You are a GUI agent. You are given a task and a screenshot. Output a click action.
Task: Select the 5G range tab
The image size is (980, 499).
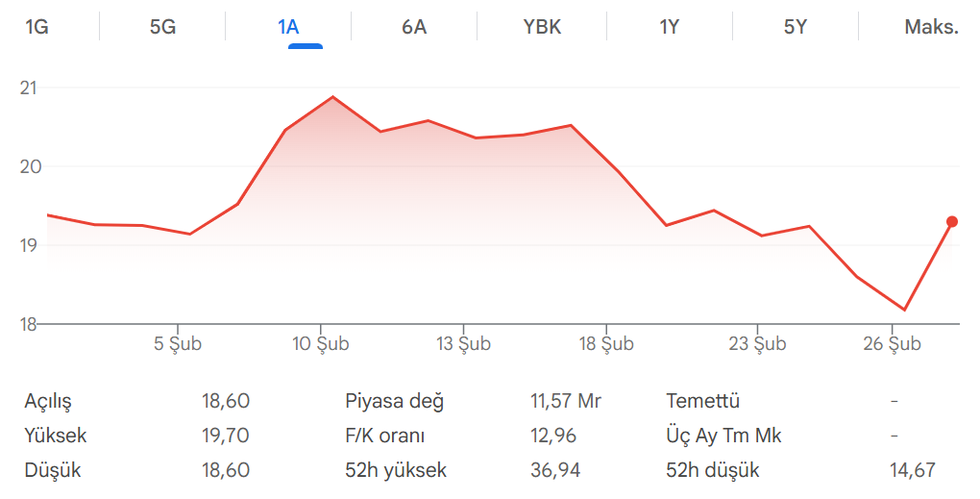tap(162, 27)
